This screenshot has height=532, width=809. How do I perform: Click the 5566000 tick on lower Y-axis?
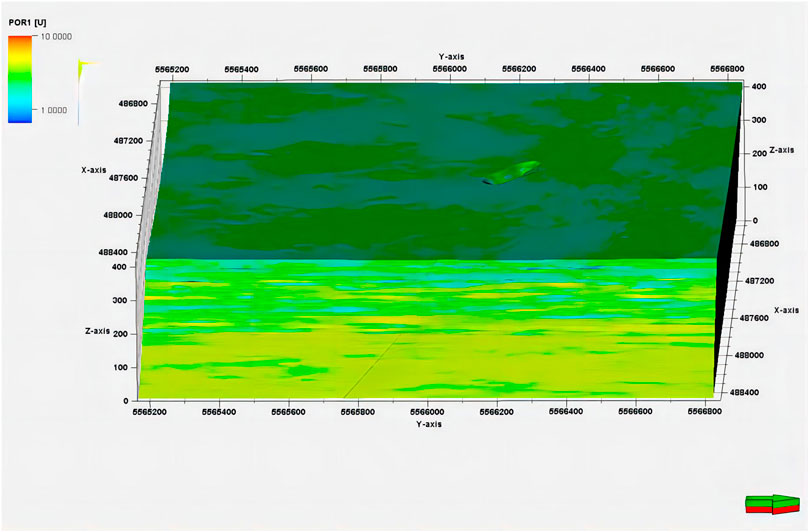(x=427, y=412)
